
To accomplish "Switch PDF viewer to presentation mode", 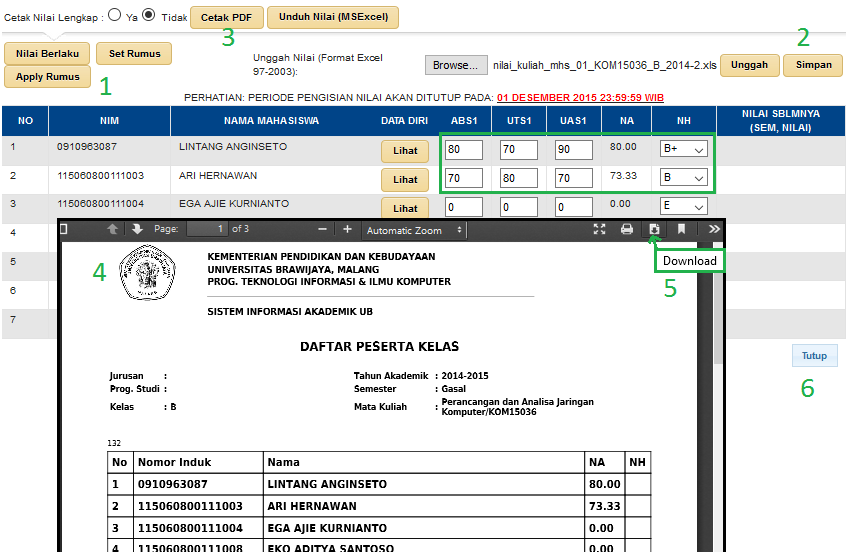I will coord(599,229).
